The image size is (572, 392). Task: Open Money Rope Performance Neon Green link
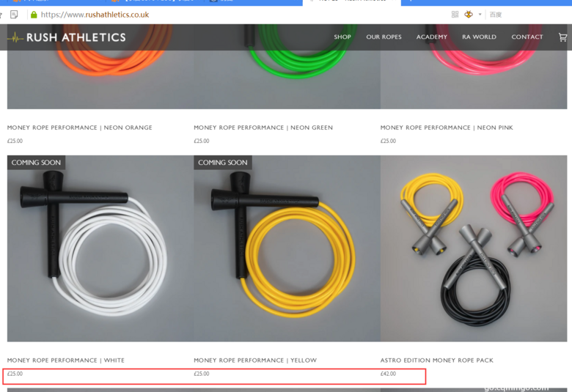click(263, 127)
